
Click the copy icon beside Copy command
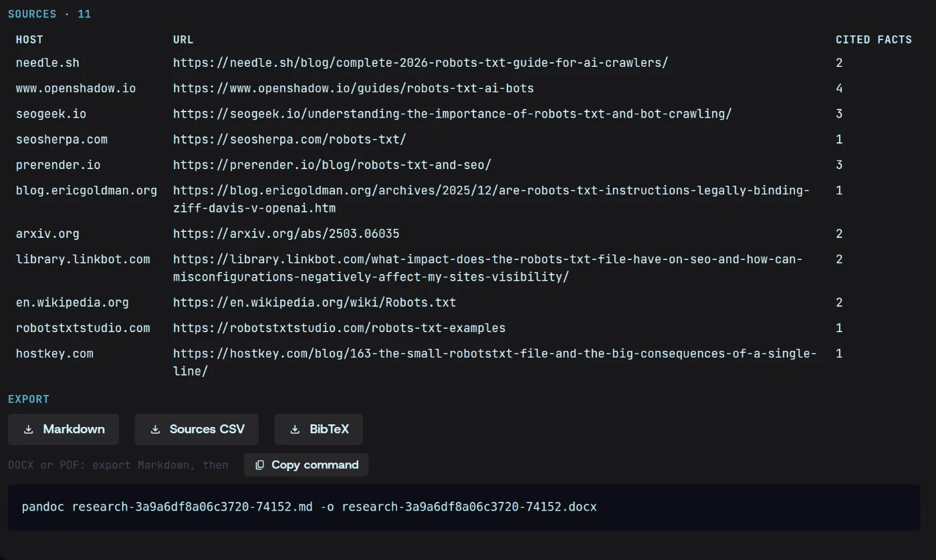tap(260, 465)
